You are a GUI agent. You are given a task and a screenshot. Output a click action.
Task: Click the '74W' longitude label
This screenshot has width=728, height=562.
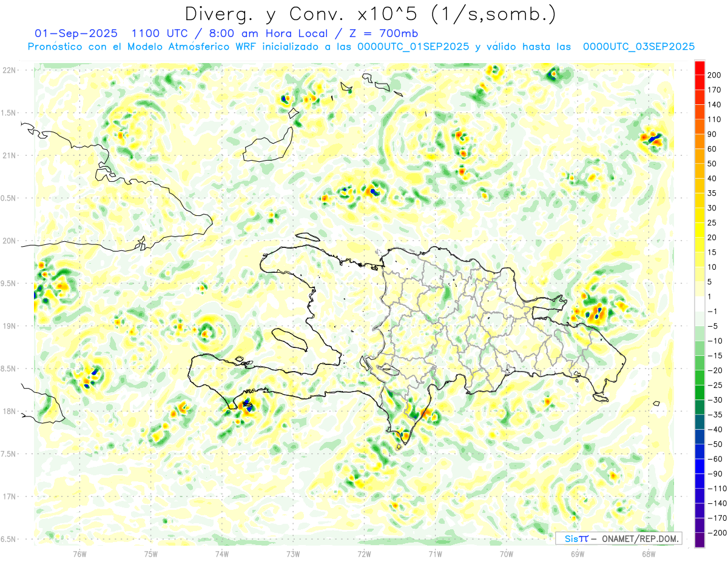(x=222, y=554)
